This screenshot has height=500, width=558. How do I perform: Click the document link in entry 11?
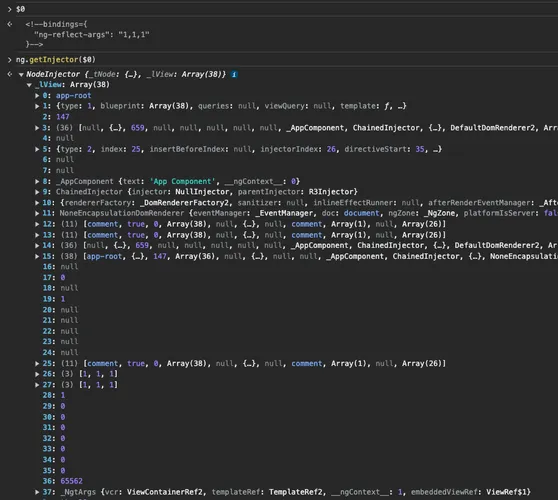[362, 213]
